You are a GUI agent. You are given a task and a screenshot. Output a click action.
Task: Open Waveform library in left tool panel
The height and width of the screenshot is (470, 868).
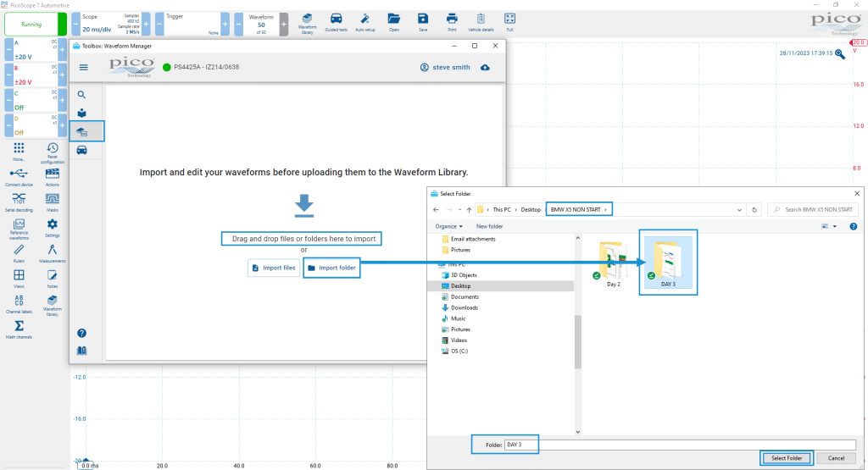click(52, 305)
